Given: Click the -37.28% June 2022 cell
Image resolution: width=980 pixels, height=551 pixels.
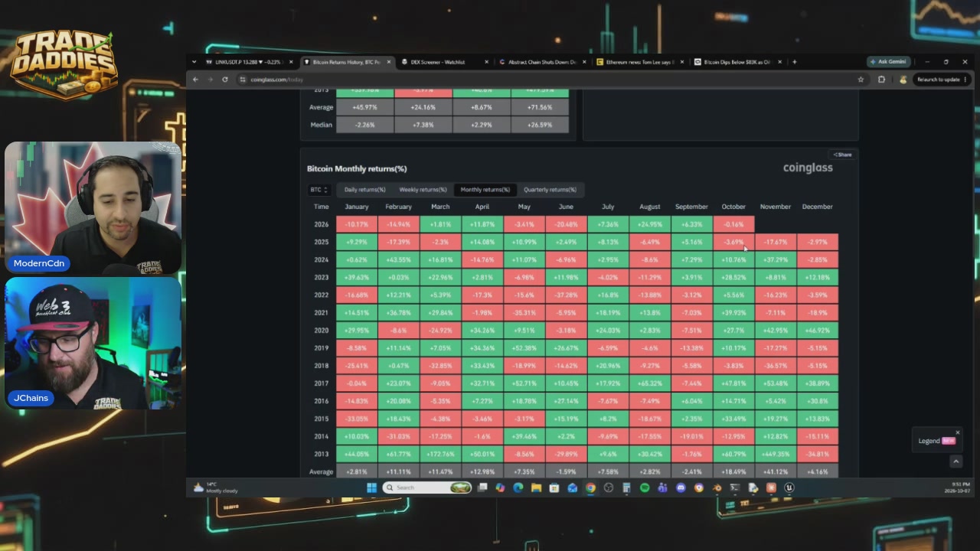Looking at the screenshot, I should coord(566,295).
